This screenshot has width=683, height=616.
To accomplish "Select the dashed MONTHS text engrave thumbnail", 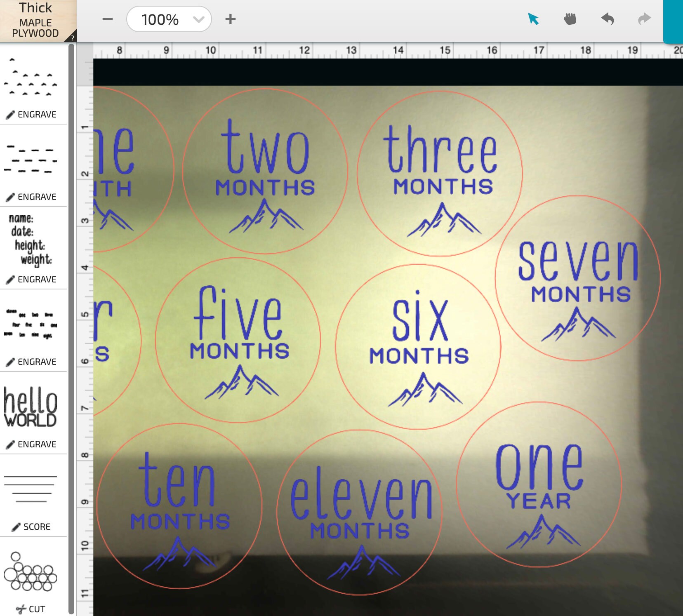I will (x=31, y=159).
